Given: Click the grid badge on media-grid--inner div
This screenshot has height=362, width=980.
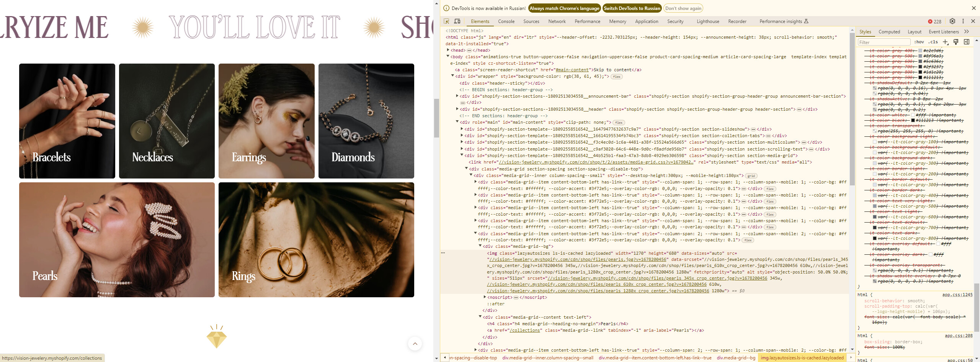Looking at the screenshot, I should pyautogui.click(x=751, y=176).
